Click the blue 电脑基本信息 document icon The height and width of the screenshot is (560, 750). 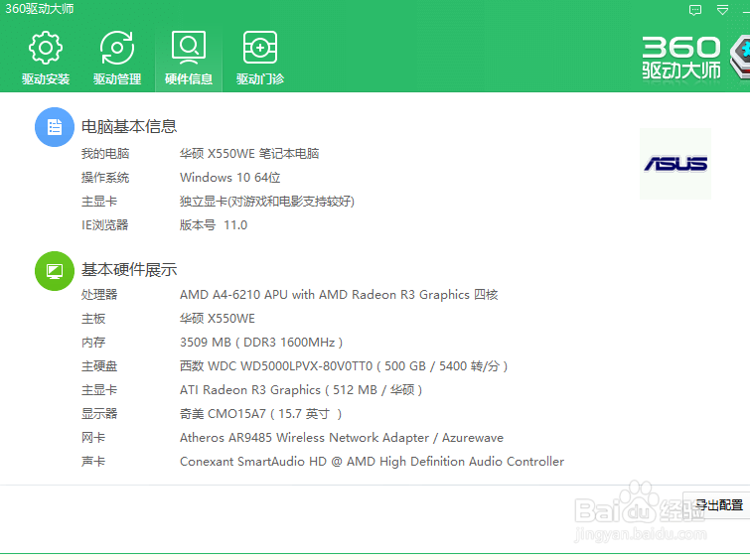coord(55,127)
